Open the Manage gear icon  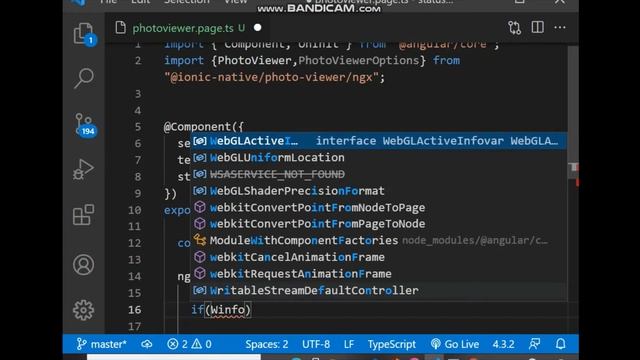click(83, 310)
